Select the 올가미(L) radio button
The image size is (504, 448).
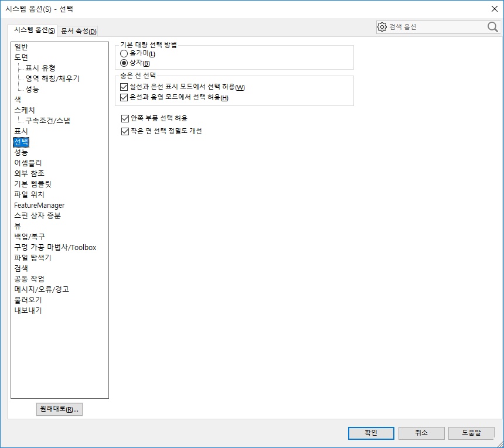124,54
